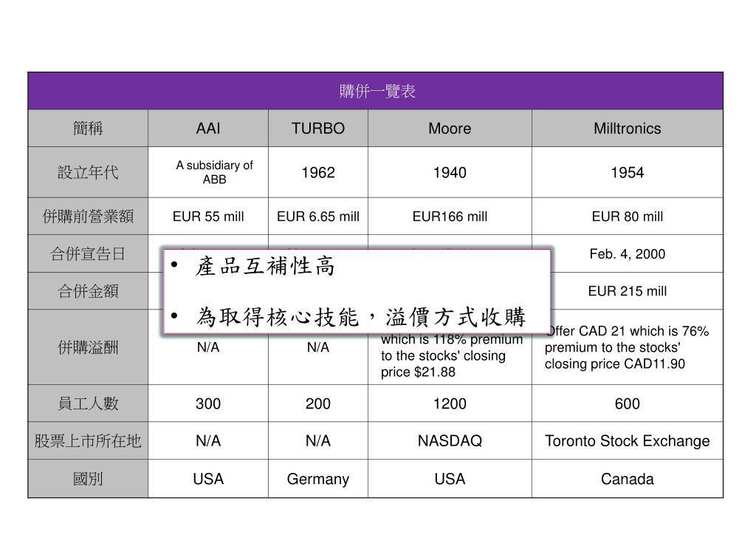
Task: Click the EUR 6.65 mill cell
Action: [317, 217]
